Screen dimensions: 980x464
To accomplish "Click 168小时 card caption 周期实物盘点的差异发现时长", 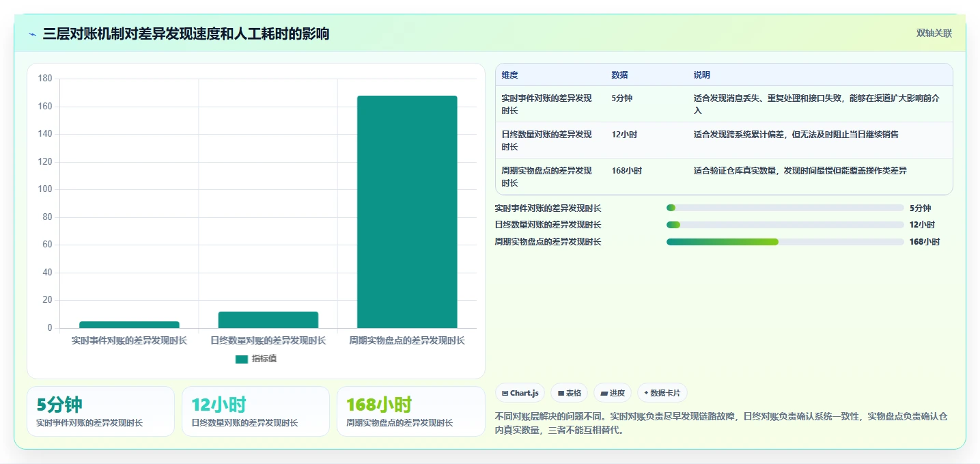I will [400, 423].
